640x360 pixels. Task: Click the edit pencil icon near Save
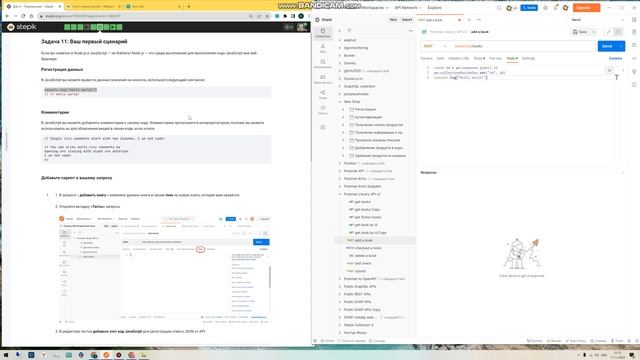[609, 32]
